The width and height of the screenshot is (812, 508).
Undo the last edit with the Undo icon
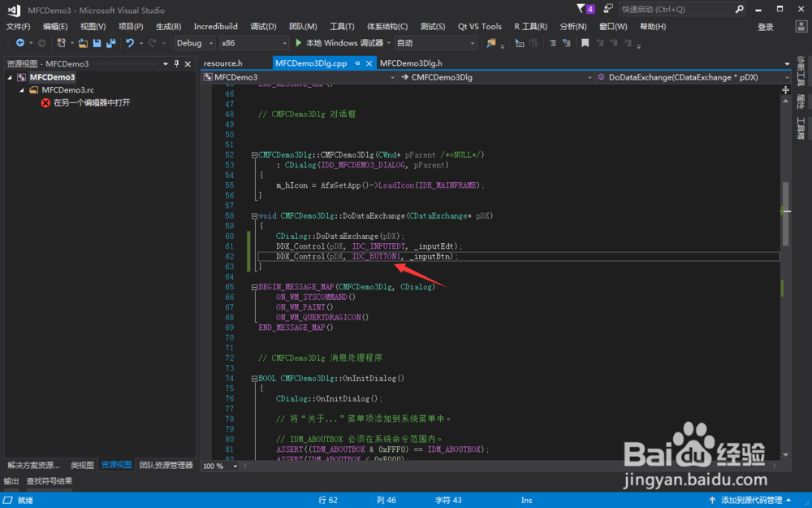130,43
